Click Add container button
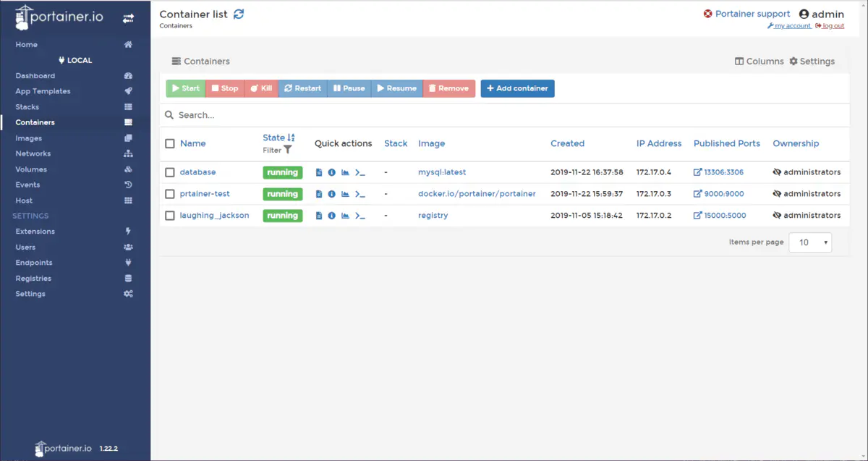Screen dimensions: 868x461 (x=518, y=88)
